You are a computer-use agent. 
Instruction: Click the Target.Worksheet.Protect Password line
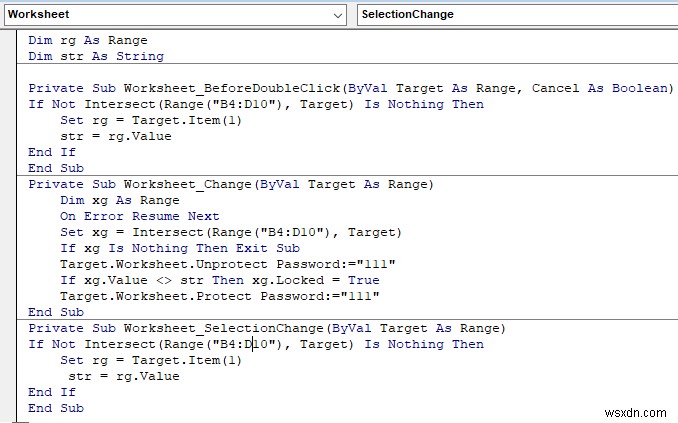coord(220,296)
